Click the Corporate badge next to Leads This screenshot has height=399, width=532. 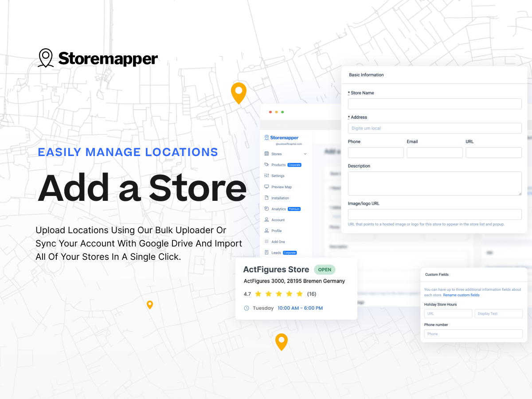[x=290, y=253]
